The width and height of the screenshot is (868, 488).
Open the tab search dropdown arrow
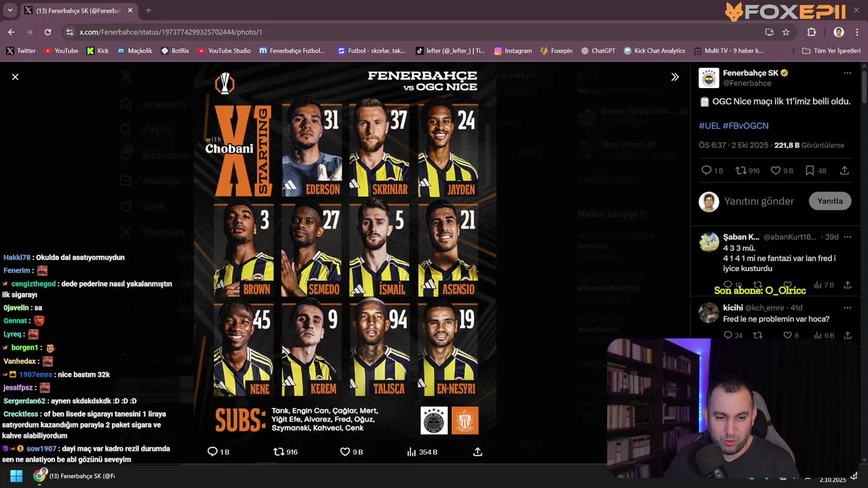pos(9,10)
